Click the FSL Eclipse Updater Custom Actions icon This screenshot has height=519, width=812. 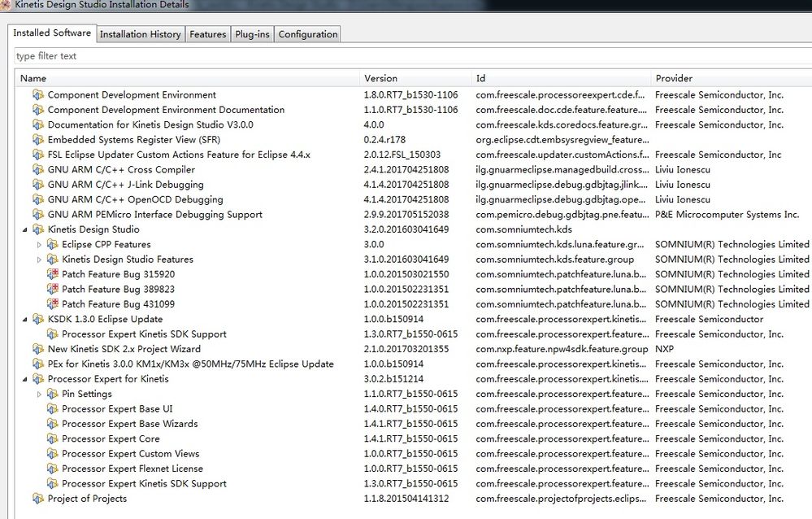coord(38,155)
